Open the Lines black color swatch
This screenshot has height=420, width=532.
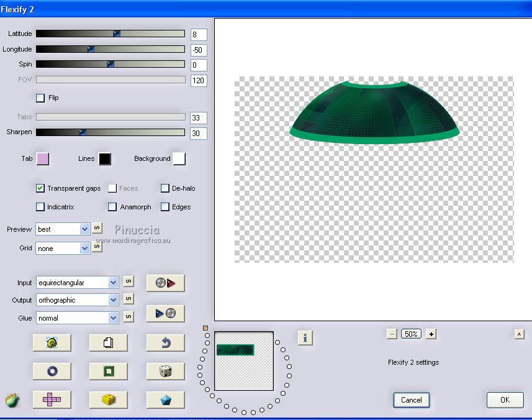(105, 159)
